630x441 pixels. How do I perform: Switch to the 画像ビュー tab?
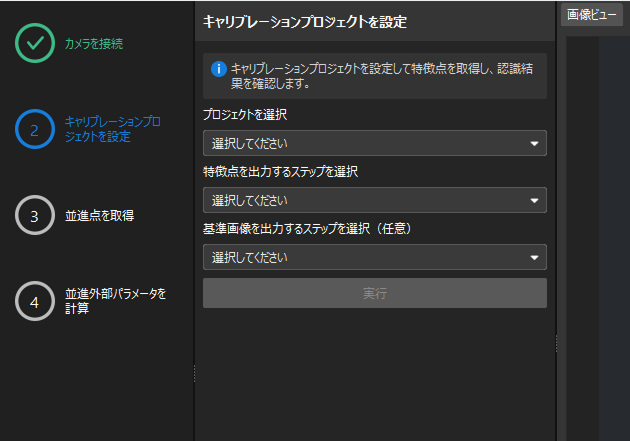click(x=591, y=15)
